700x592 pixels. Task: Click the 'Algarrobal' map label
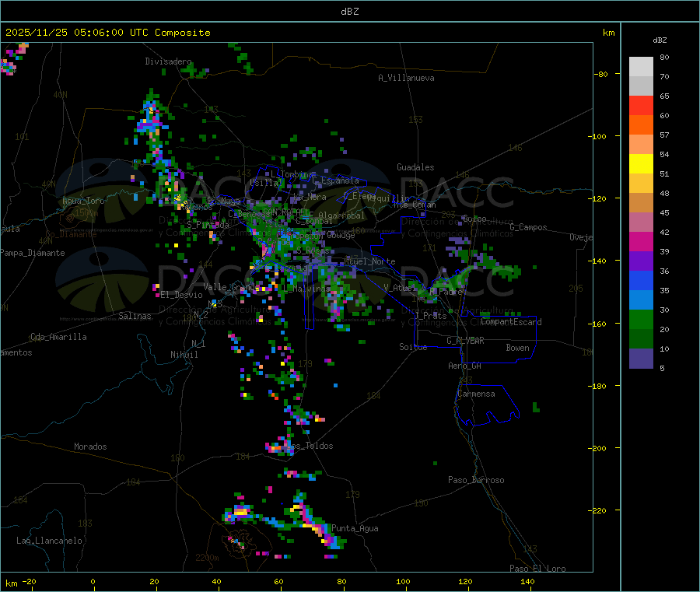[x=341, y=215]
